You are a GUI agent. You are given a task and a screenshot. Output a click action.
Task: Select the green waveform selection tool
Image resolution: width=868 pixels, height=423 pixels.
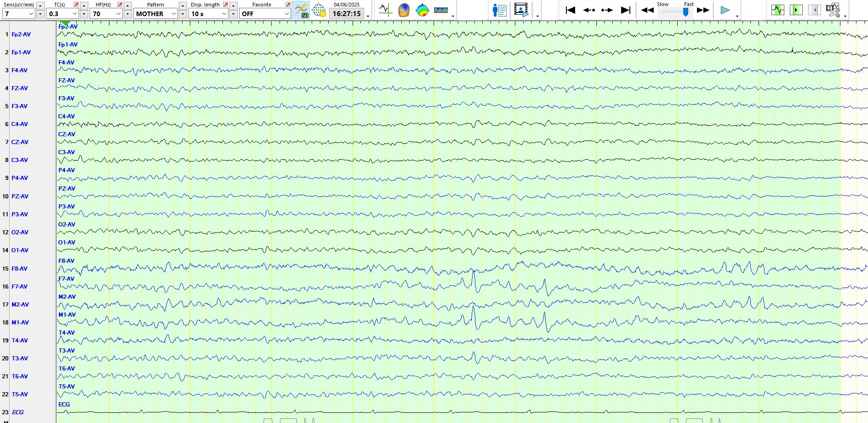(778, 10)
